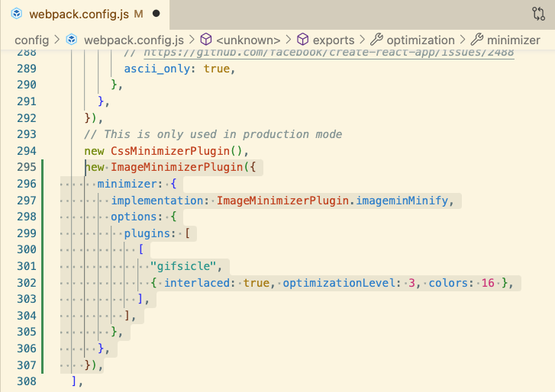Expand breadcrumb chevron after <unknown>
This screenshot has height=392, width=555.
289,40
